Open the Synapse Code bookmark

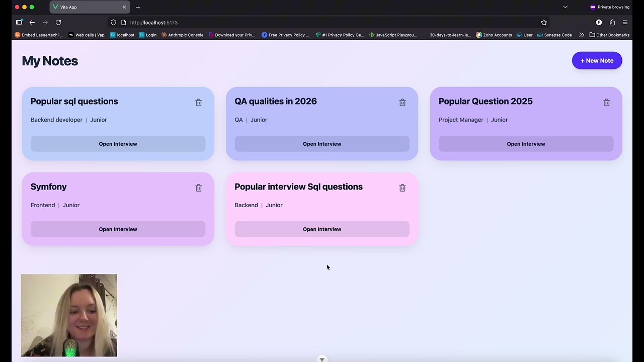(554, 35)
